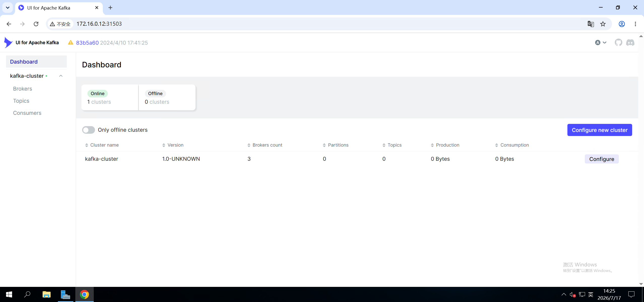The width and height of the screenshot is (644, 302).
Task: Open the Server Manager taskbar icon
Action: pos(66,294)
